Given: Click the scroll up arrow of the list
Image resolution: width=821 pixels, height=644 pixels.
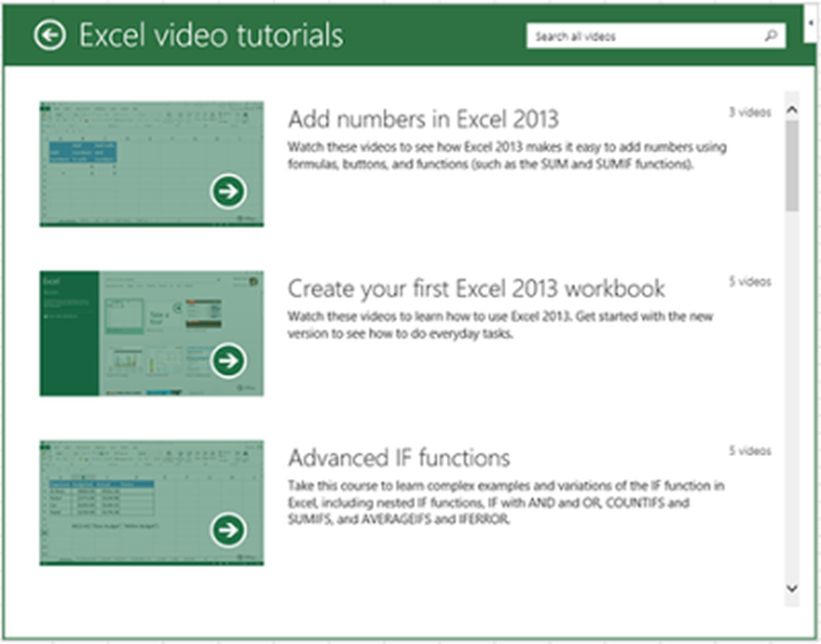Looking at the screenshot, I should [x=791, y=109].
